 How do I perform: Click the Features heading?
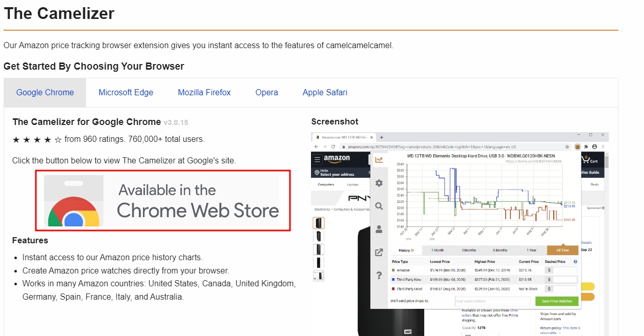tap(30, 240)
